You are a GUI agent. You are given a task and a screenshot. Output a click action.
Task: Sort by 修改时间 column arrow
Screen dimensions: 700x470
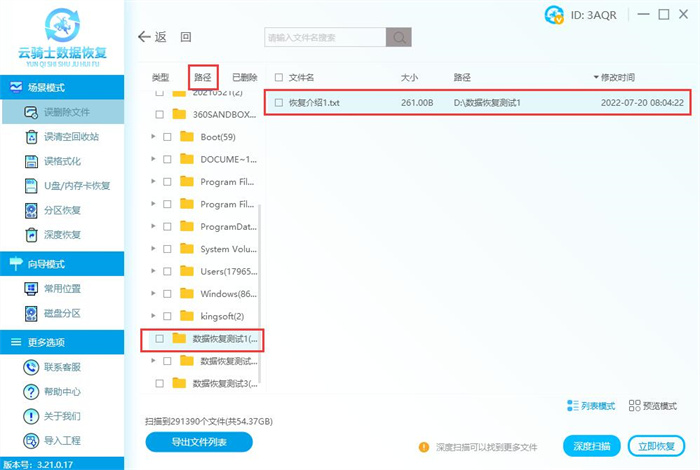pos(597,77)
